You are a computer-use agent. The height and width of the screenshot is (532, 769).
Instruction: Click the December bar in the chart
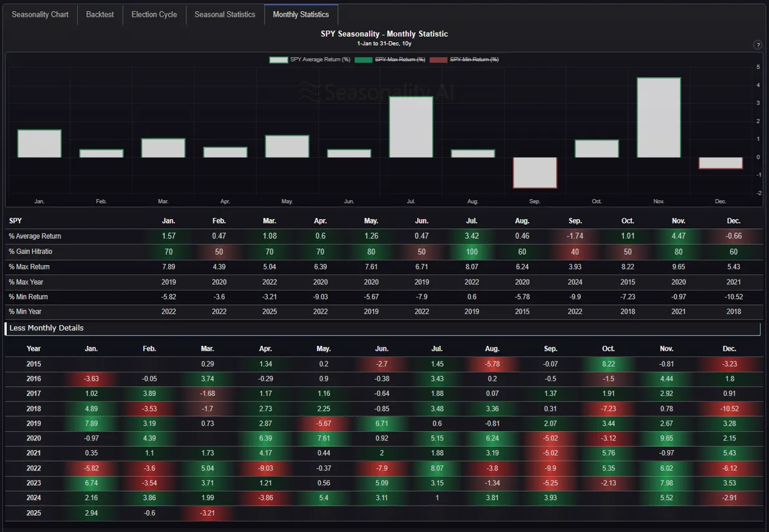click(x=720, y=163)
